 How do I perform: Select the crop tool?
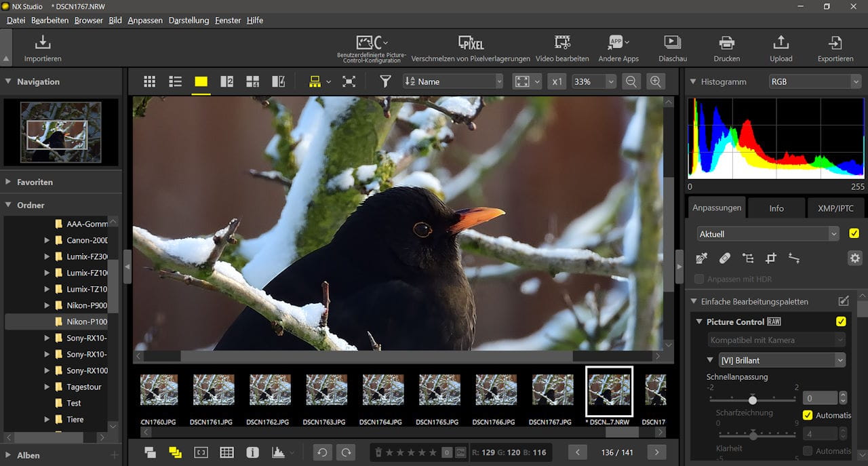coord(770,258)
